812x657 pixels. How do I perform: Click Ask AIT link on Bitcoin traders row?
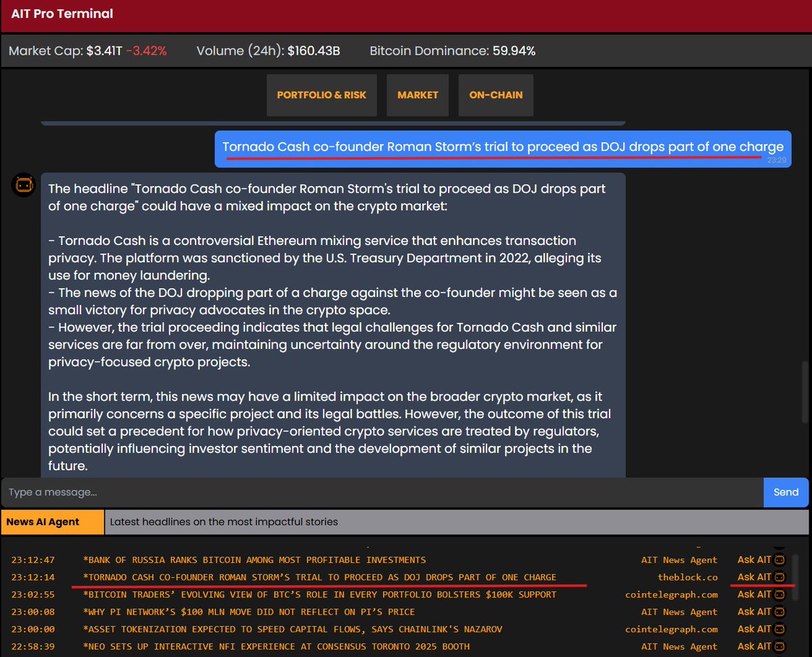(x=754, y=594)
